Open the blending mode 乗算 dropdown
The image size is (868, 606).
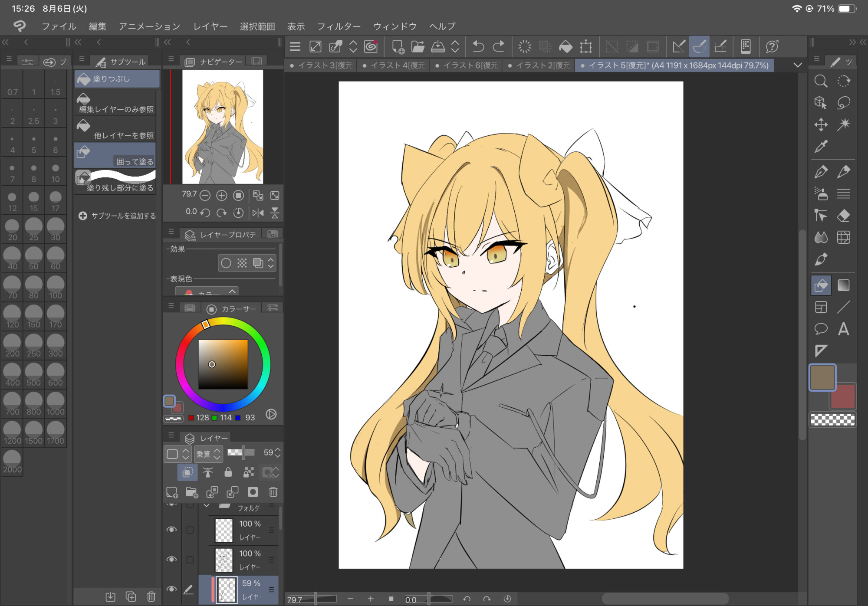208,454
